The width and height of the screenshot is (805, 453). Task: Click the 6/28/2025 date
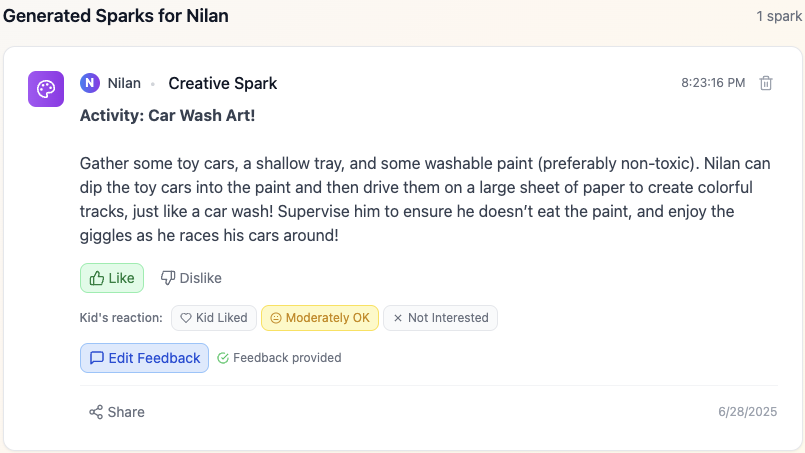(747, 412)
